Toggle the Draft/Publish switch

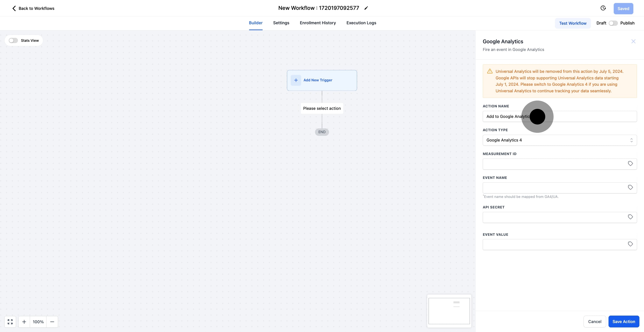pyautogui.click(x=613, y=23)
